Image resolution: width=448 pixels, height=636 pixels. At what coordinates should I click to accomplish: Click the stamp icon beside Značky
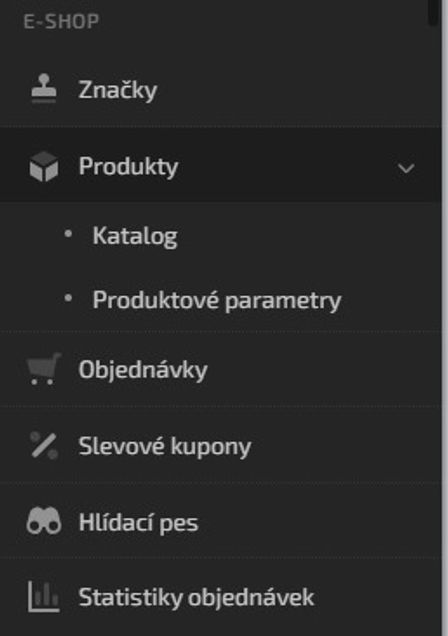click(44, 88)
